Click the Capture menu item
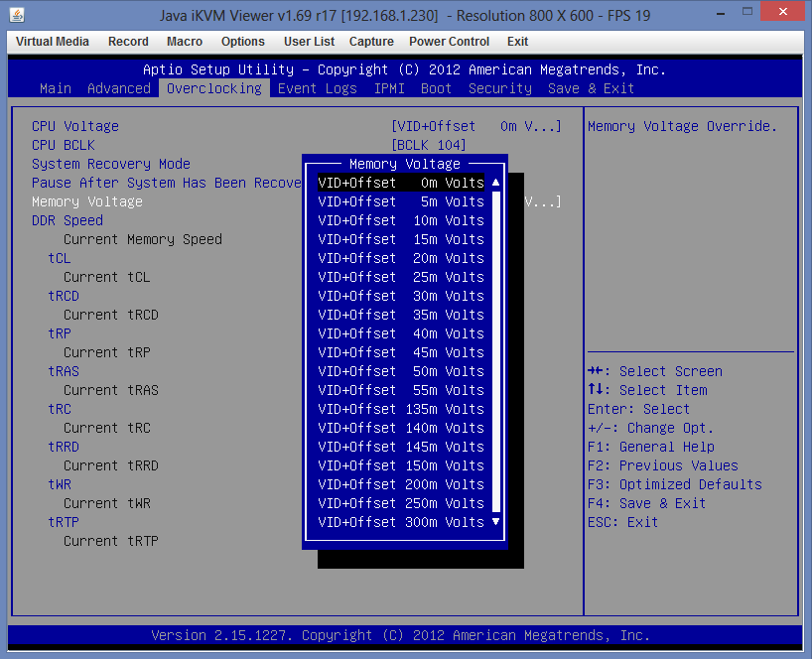 pos(371,42)
